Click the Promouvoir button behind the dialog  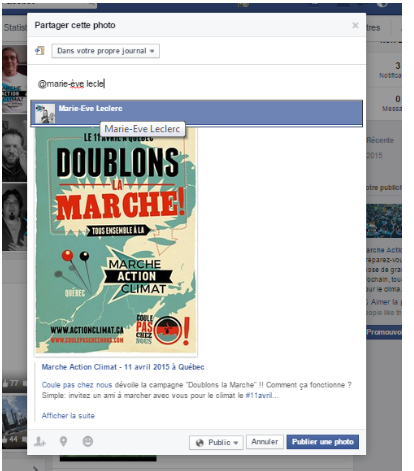[384, 332]
